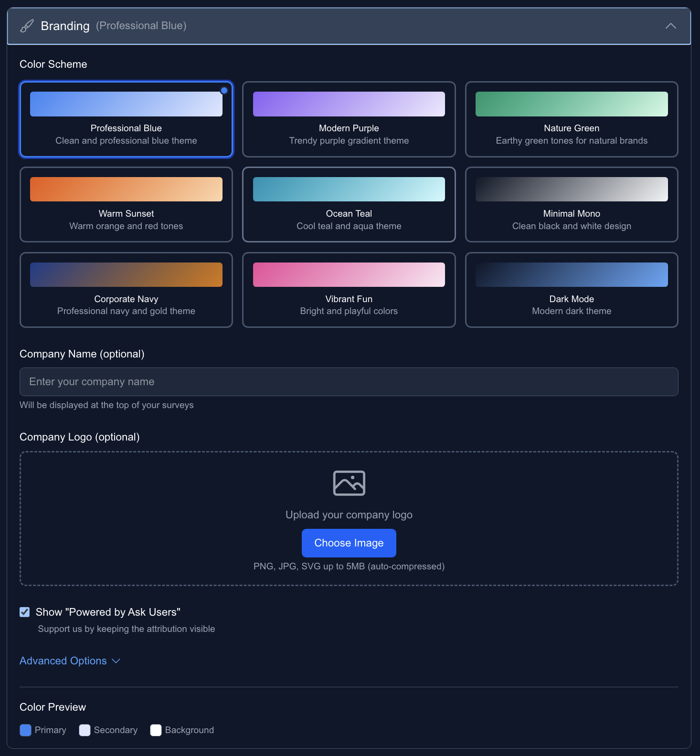Viewport: 700px width, 756px height.
Task: Click the Background color preview swatch
Action: (x=156, y=730)
